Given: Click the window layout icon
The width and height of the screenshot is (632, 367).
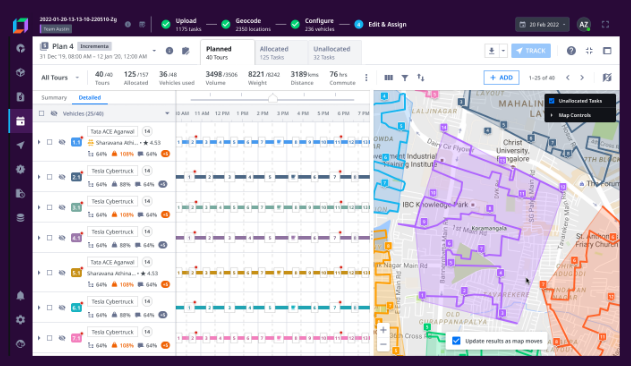Looking at the screenshot, I should pos(607,51).
